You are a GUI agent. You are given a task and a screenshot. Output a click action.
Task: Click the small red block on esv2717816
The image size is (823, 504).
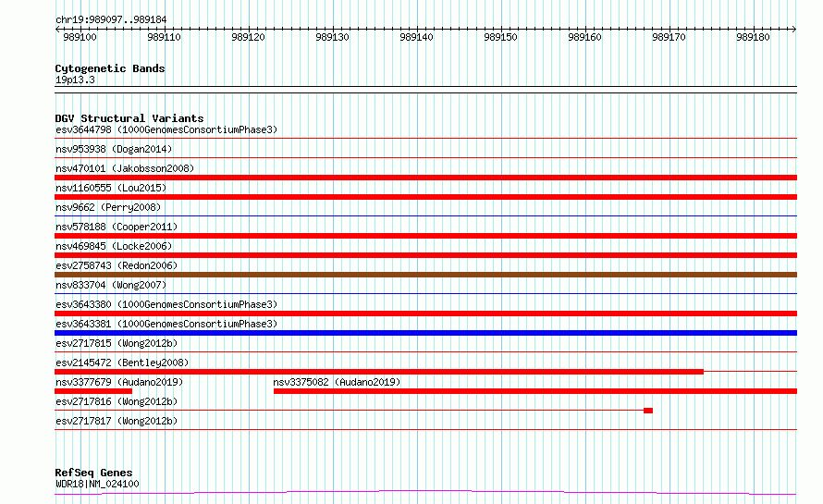tap(648, 411)
